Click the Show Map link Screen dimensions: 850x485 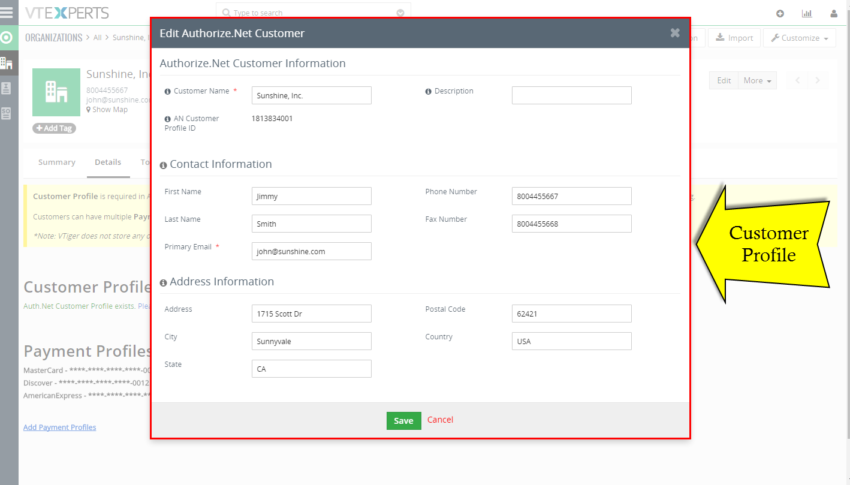click(107, 109)
